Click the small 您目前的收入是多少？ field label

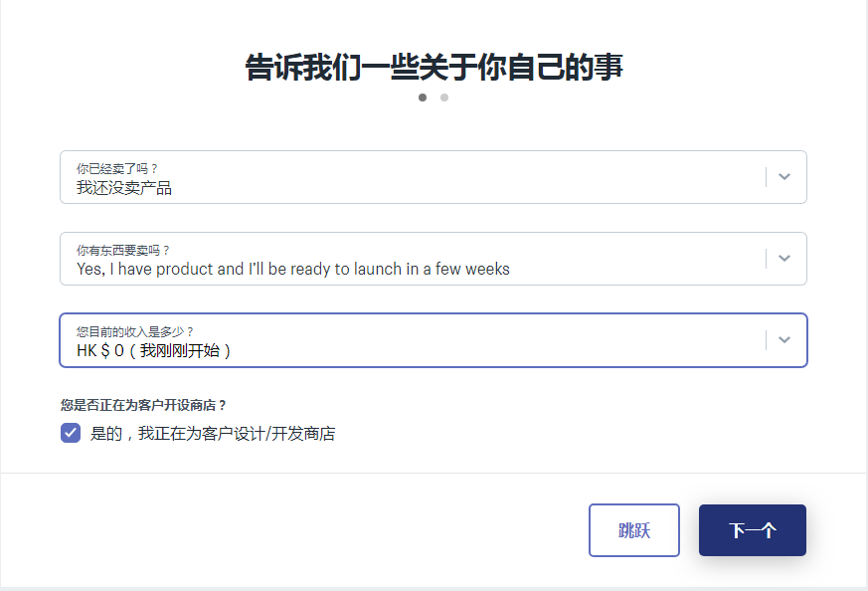point(135,331)
